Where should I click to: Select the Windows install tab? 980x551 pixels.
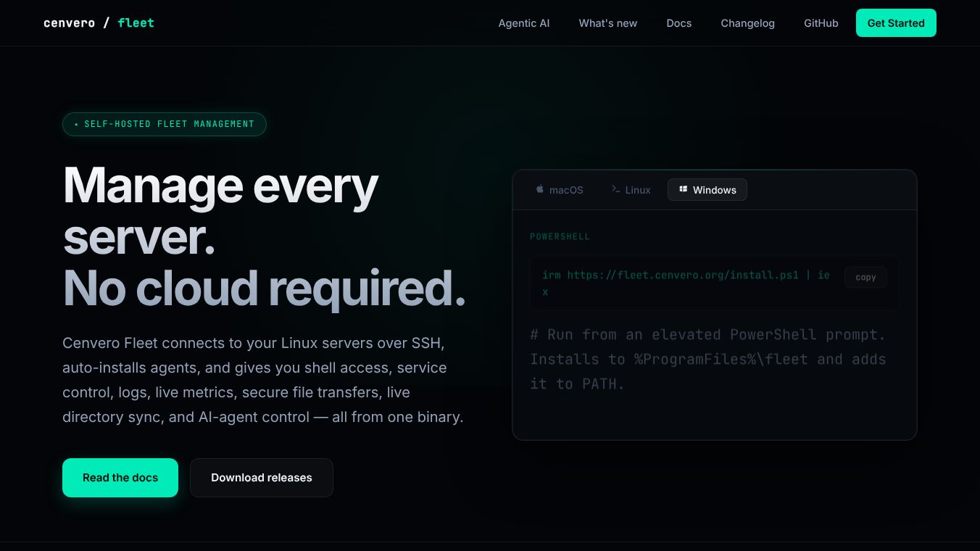(x=707, y=190)
